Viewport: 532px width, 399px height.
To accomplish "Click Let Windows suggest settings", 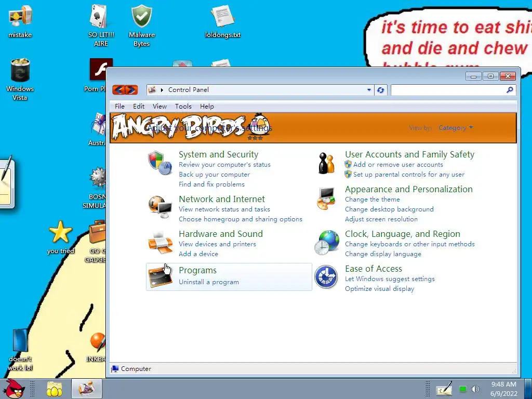I will (390, 279).
